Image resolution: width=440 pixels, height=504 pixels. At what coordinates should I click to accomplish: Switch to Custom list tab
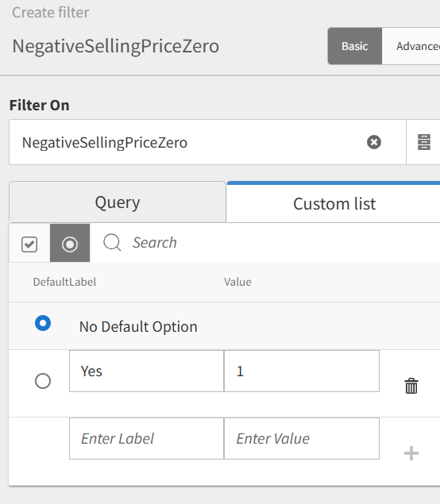click(334, 203)
